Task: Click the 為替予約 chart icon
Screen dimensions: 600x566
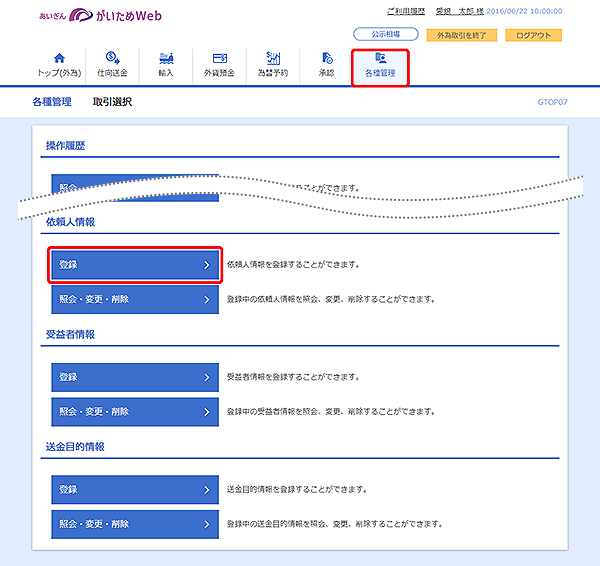Action: [273, 58]
